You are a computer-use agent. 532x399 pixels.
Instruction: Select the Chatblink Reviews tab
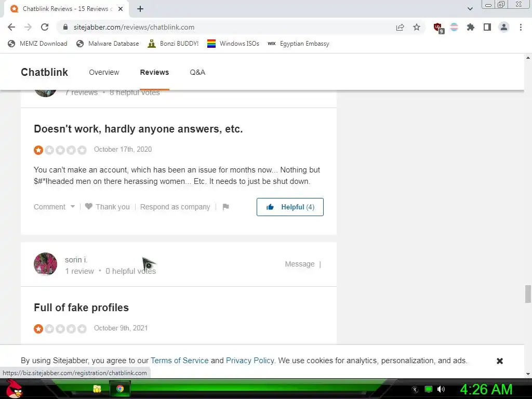[66, 9]
